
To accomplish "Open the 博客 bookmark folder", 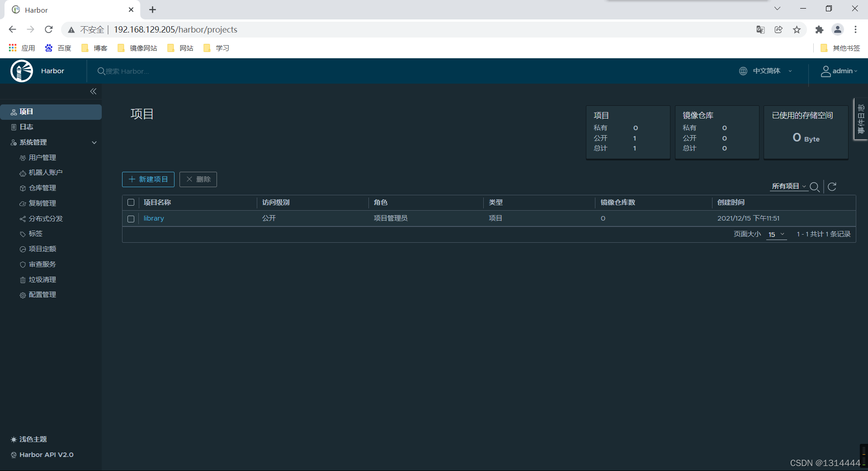I will (x=94, y=48).
